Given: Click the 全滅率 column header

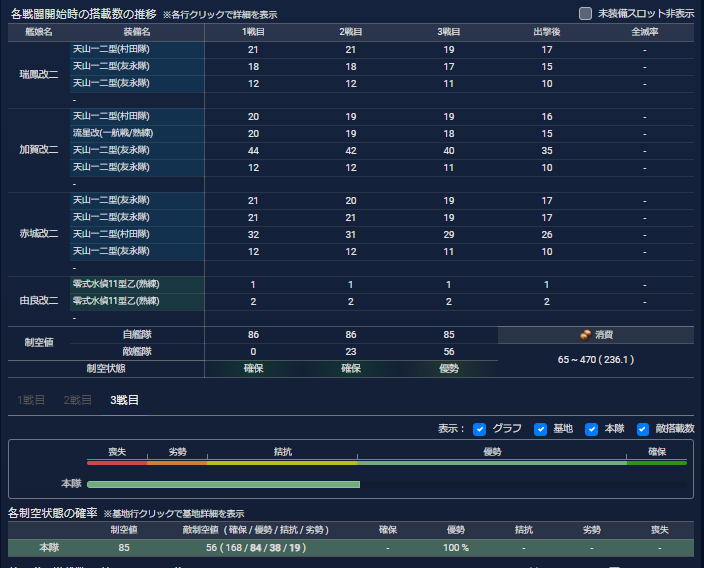Looking at the screenshot, I should click(645, 32).
